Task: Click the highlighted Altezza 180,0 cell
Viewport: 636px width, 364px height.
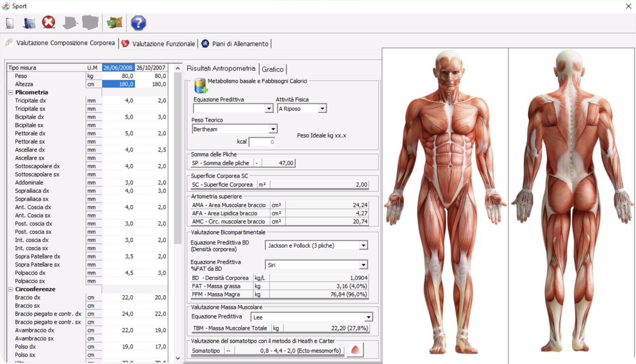Action: [118, 84]
